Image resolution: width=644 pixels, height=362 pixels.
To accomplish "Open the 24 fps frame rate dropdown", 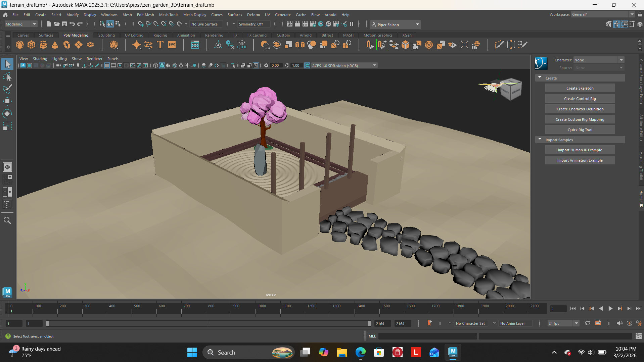I will point(563,323).
